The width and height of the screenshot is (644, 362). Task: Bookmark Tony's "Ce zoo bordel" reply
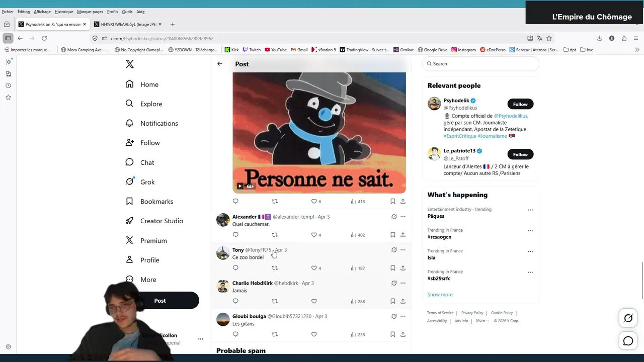coord(393,268)
